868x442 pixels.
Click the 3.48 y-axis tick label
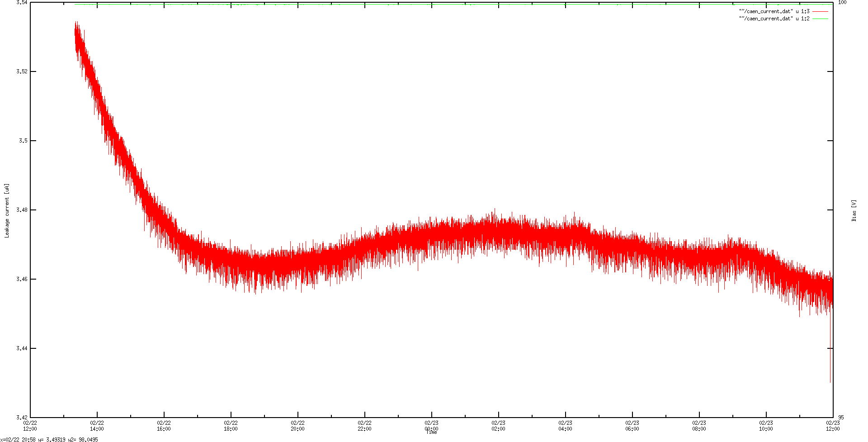22,210
